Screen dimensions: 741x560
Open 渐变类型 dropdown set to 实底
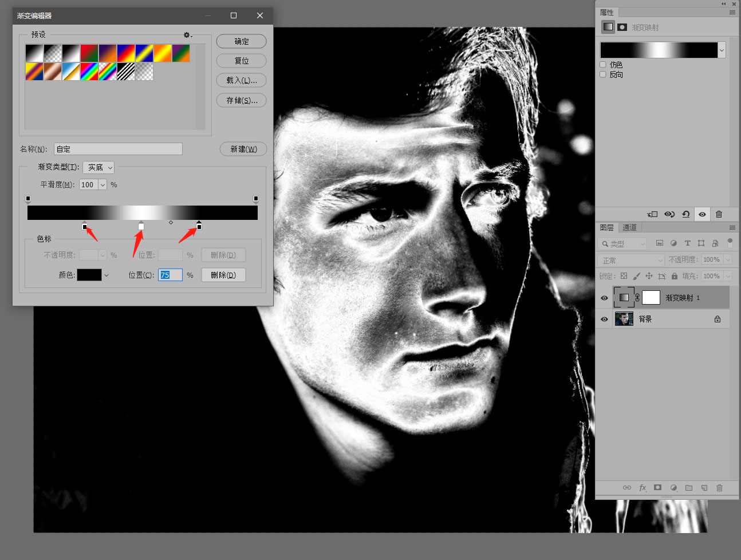tap(98, 167)
